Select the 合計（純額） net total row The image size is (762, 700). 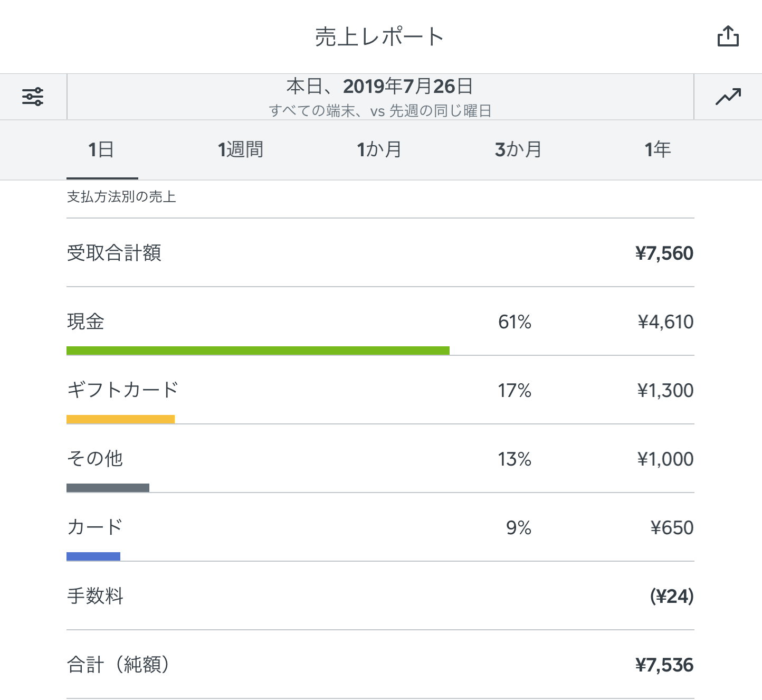381,665
